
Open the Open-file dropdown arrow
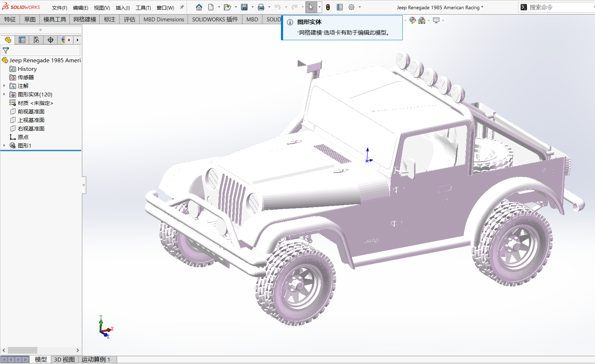point(236,7)
